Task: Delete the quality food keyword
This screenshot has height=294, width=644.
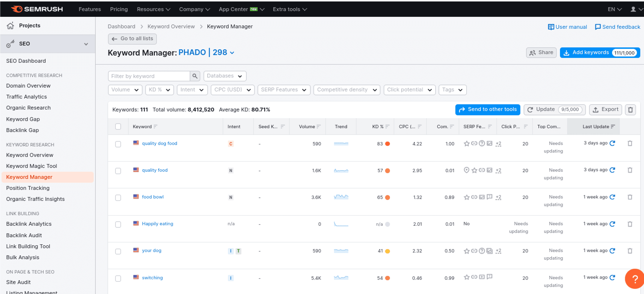Action: tap(630, 170)
